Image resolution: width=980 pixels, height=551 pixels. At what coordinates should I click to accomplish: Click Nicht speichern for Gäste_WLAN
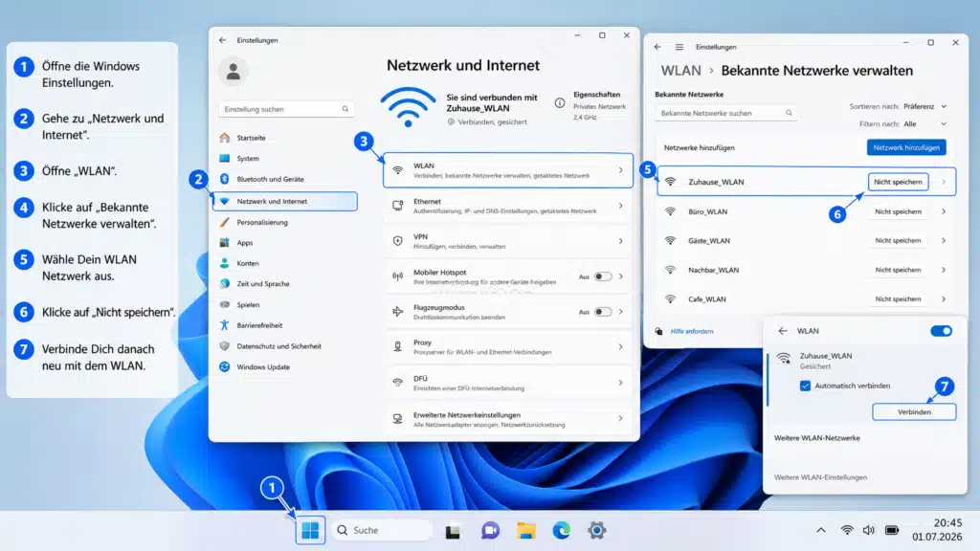coord(898,240)
